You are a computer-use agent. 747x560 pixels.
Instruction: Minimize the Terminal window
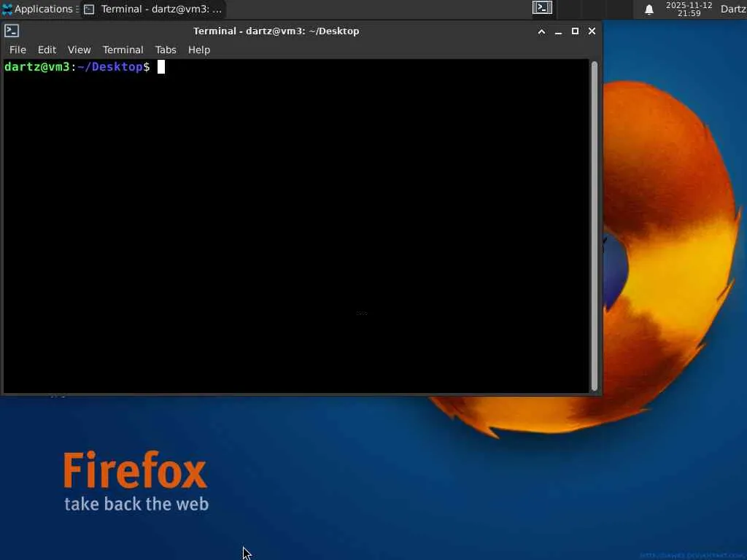point(558,31)
